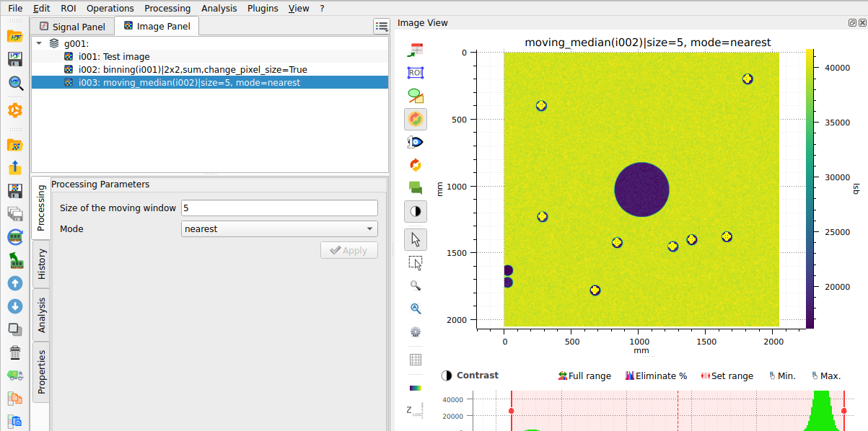Click Full range in Contrast panel
This screenshot has width=868, height=431.
pyautogui.click(x=584, y=376)
